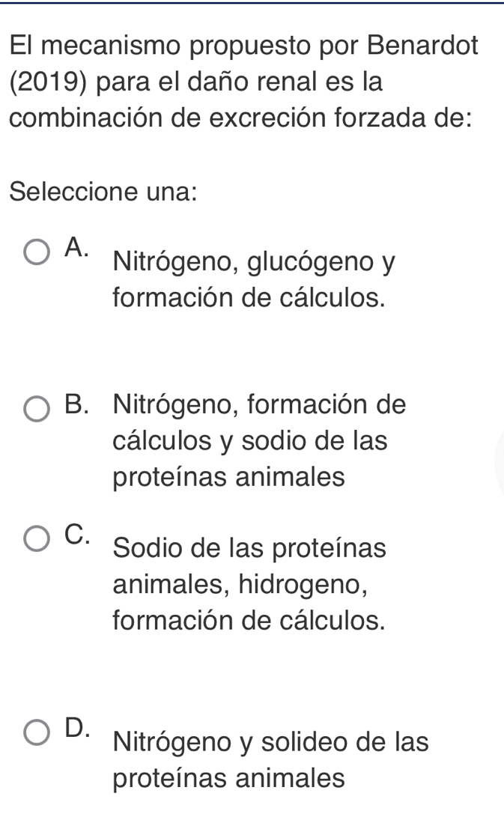The height and width of the screenshot is (817, 504).
Task: Click "cálculos y sodio de las" line
Action: point(250,441)
